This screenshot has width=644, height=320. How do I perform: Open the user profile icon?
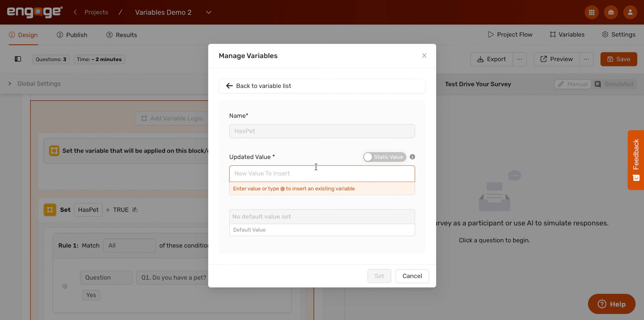630,12
